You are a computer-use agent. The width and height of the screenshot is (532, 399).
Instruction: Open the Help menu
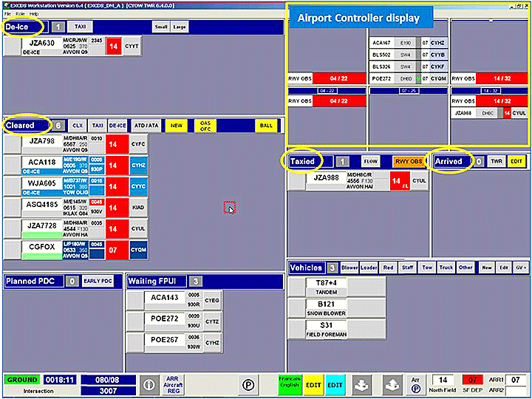[x=34, y=14]
